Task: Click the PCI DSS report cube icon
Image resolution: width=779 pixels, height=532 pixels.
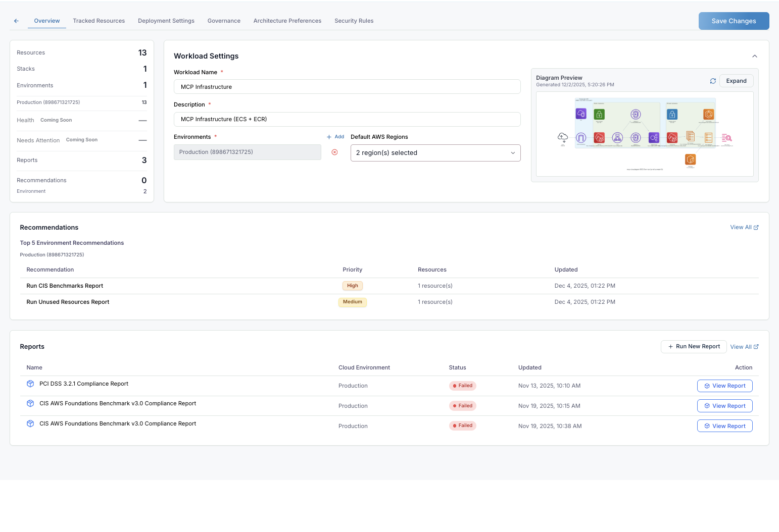Action: [x=30, y=384]
